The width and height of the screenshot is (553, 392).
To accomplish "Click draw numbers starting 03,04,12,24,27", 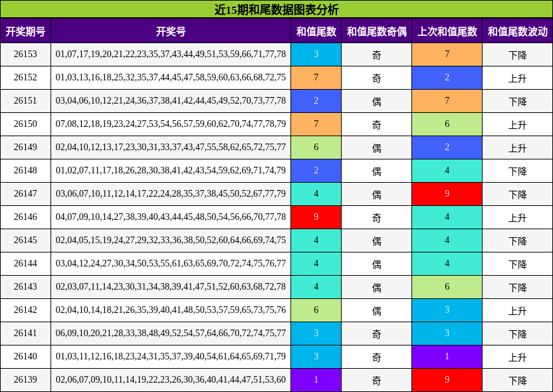I will (x=171, y=264).
